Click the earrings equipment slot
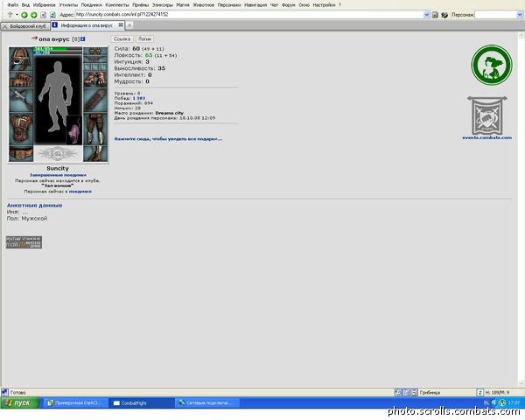The height and width of the screenshot is (420, 525). point(95,52)
